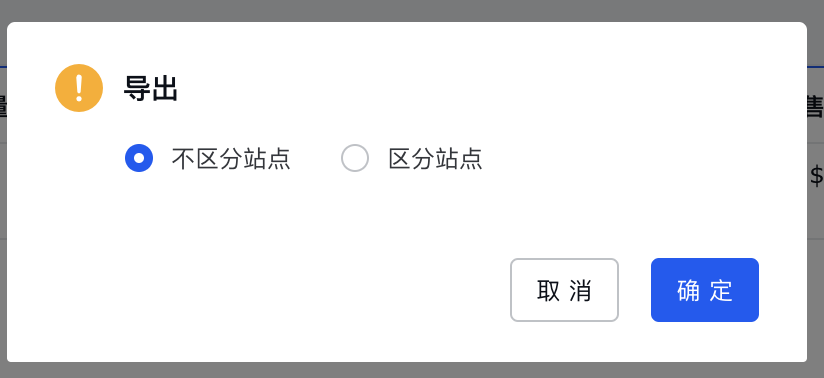
Task: Dismiss the export dialog via 取消
Action: coord(564,290)
